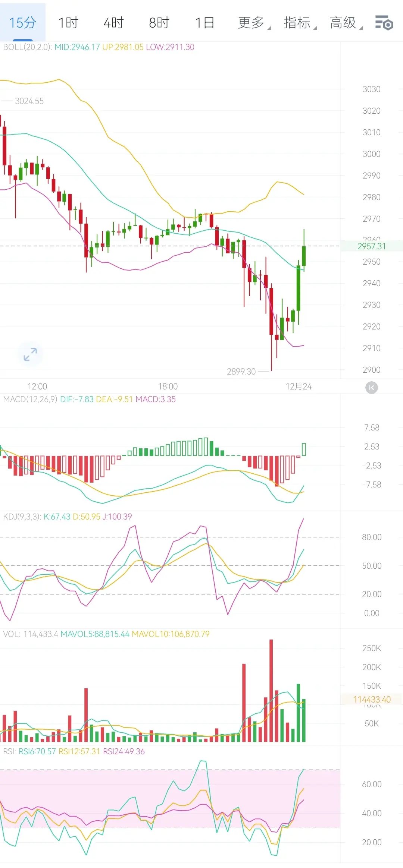
Task: Tap the KDJ(9,3,3) indicator label
Action: (x=22, y=517)
